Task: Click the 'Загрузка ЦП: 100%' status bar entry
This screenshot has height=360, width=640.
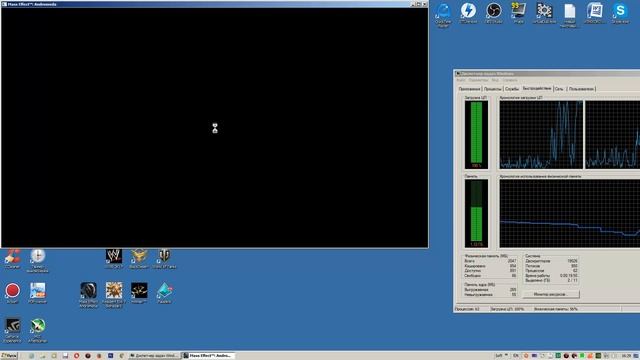Action: tap(508, 309)
